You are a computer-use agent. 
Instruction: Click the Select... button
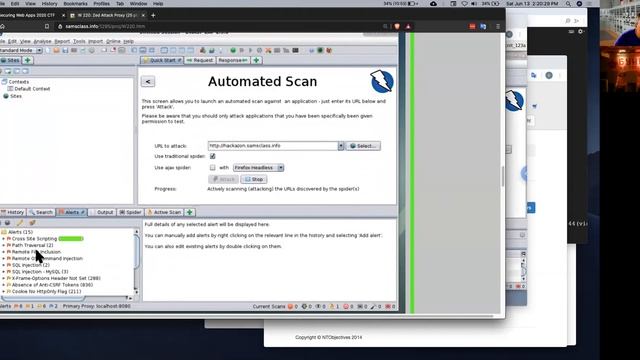point(363,146)
